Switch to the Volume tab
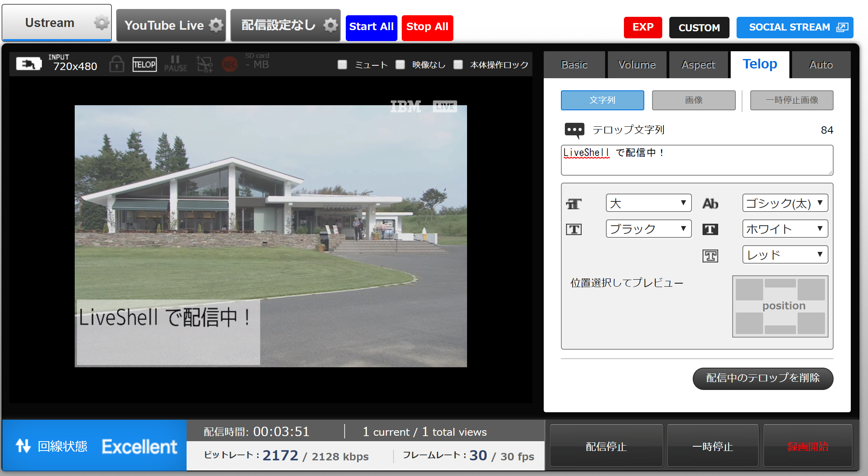This screenshot has width=868, height=476. pyautogui.click(x=637, y=65)
